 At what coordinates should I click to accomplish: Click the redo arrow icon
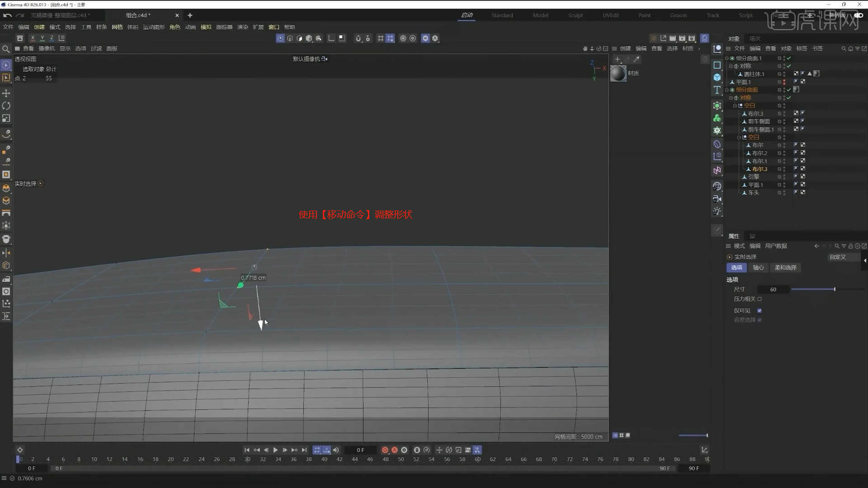pos(20,15)
